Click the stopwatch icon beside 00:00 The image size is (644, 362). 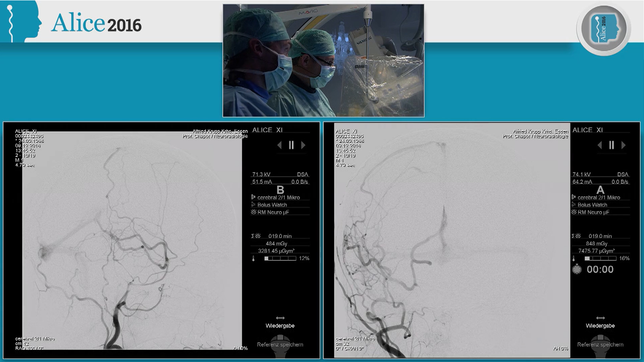(x=577, y=269)
